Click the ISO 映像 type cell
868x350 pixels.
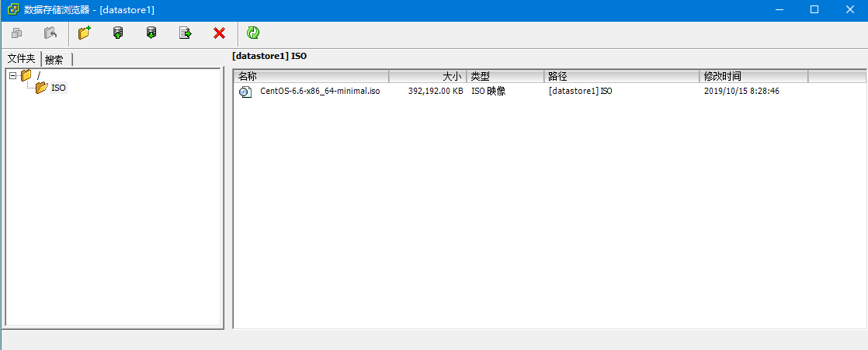tap(488, 92)
